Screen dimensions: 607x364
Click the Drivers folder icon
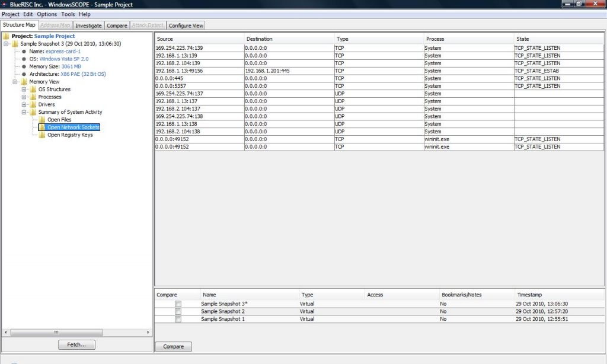click(x=33, y=104)
